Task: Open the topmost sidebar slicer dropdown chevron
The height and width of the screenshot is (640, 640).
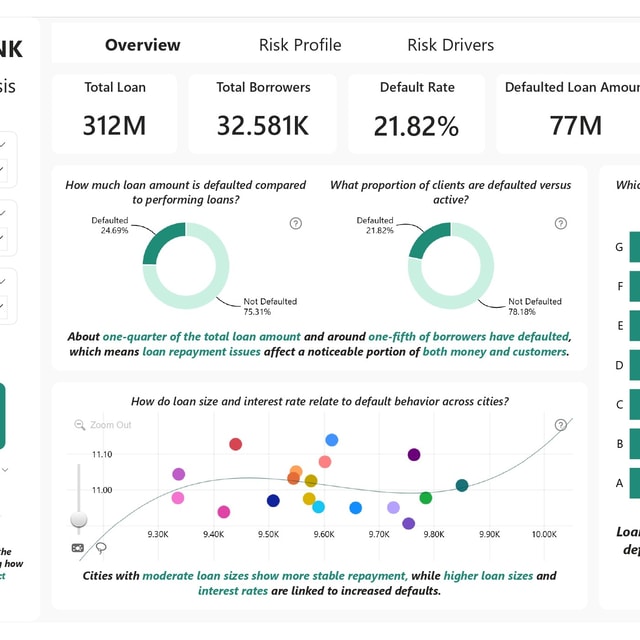Action: point(3,144)
